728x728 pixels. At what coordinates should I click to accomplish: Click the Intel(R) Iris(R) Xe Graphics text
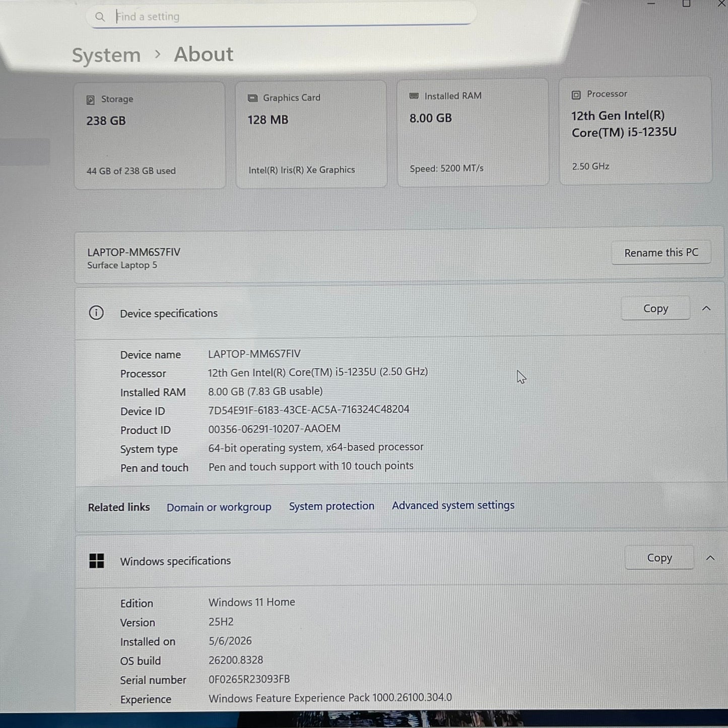click(x=302, y=170)
